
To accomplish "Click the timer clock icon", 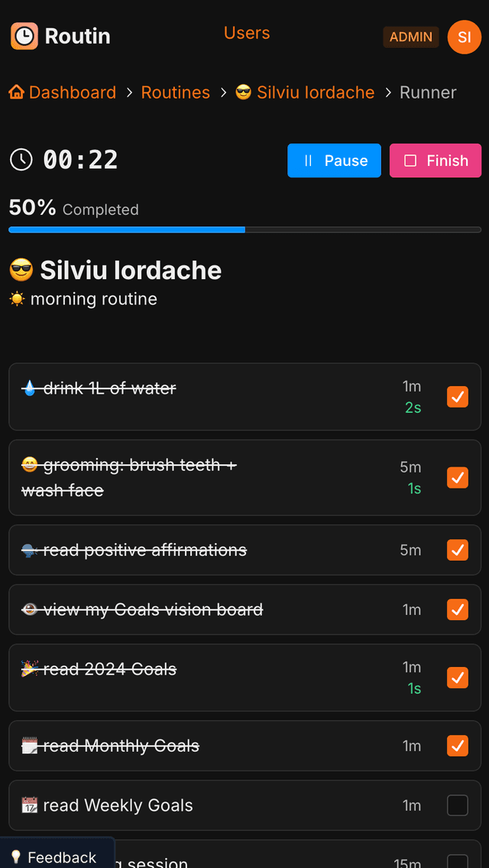I will click(21, 160).
